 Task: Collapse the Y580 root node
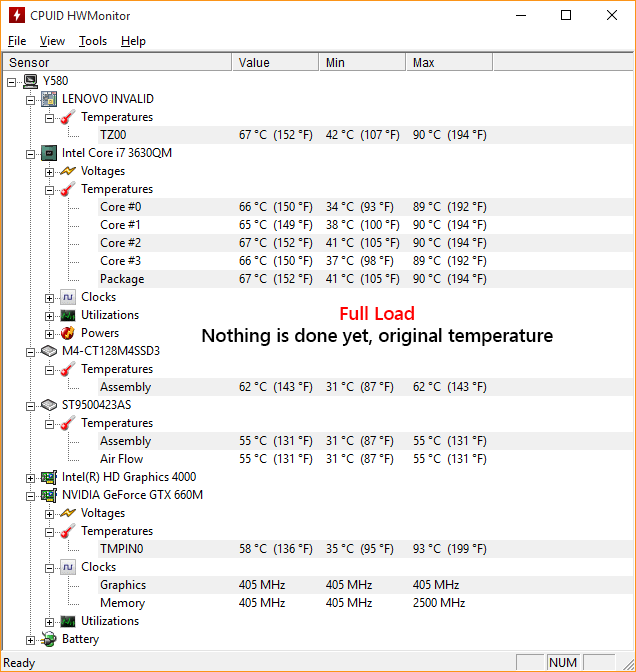12,82
